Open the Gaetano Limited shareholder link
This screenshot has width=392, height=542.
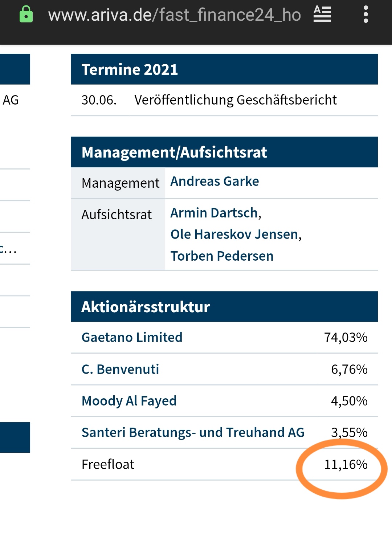click(x=131, y=337)
